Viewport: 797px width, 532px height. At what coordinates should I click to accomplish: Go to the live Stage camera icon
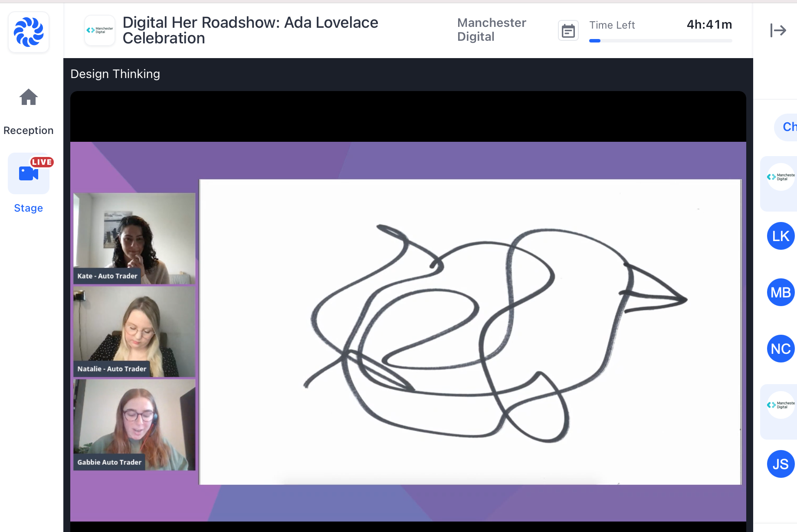point(29,173)
